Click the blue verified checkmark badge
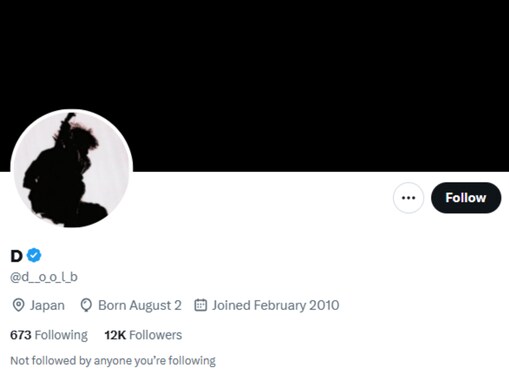 point(34,255)
